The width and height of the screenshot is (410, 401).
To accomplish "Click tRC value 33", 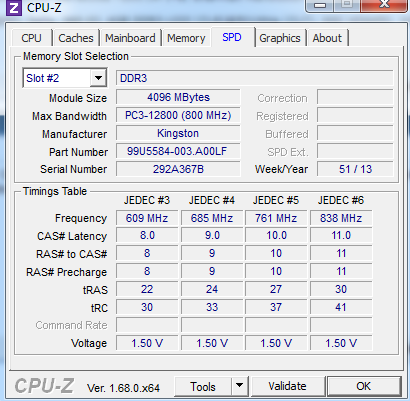I will tap(212, 307).
